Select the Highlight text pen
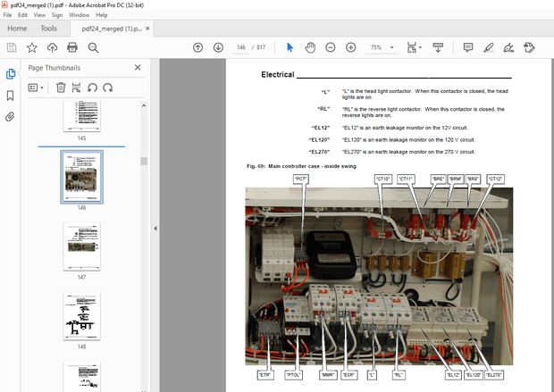This screenshot has width=554, height=392. click(x=488, y=47)
